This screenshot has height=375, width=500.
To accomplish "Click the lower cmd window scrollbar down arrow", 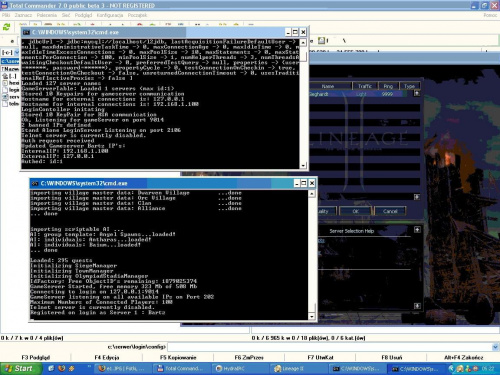I will click(x=312, y=316).
